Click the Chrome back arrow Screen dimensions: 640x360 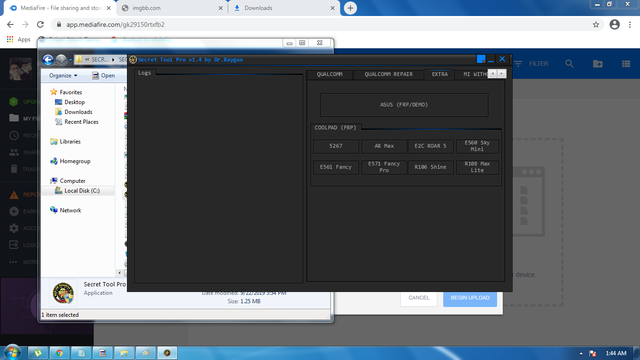pos(10,24)
